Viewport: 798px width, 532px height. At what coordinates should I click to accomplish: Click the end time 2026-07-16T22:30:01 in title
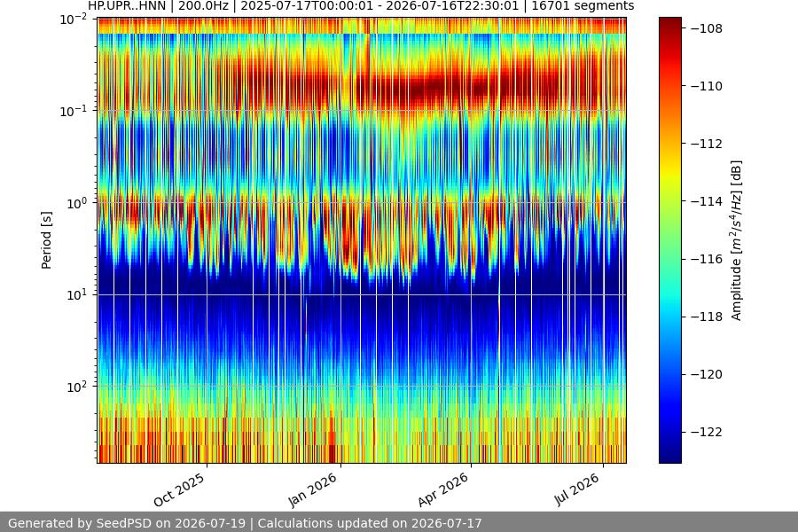453,6
